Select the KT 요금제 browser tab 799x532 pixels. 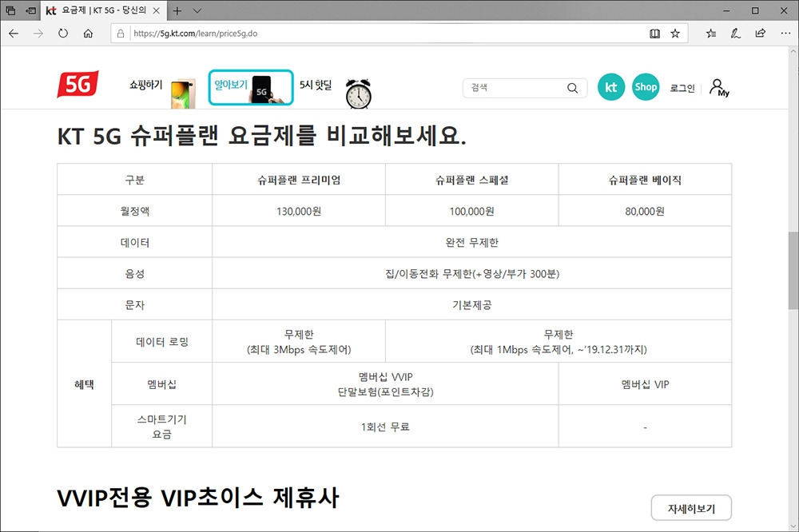tap(103, 10)
